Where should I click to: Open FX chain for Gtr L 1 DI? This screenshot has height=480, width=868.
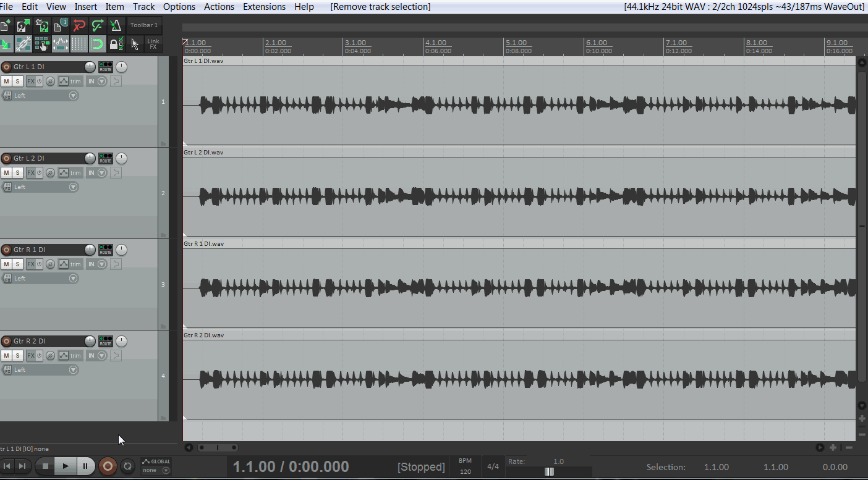[30, 82]
